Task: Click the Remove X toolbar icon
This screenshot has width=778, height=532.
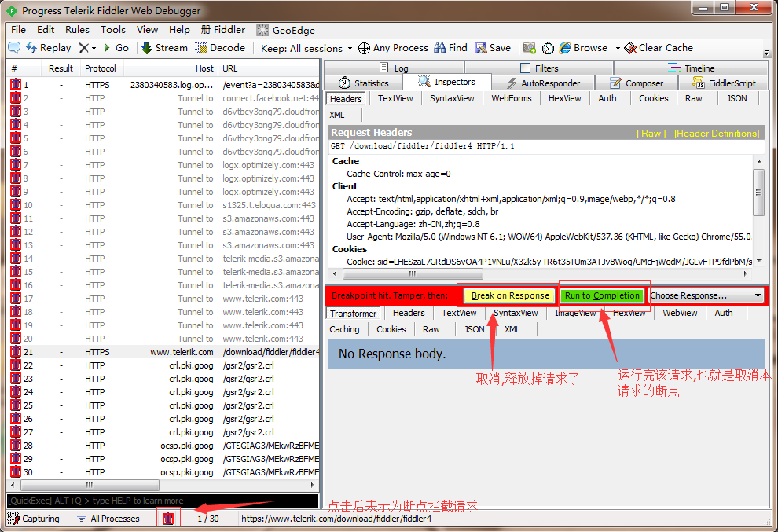Action: (x=83, y=48)
